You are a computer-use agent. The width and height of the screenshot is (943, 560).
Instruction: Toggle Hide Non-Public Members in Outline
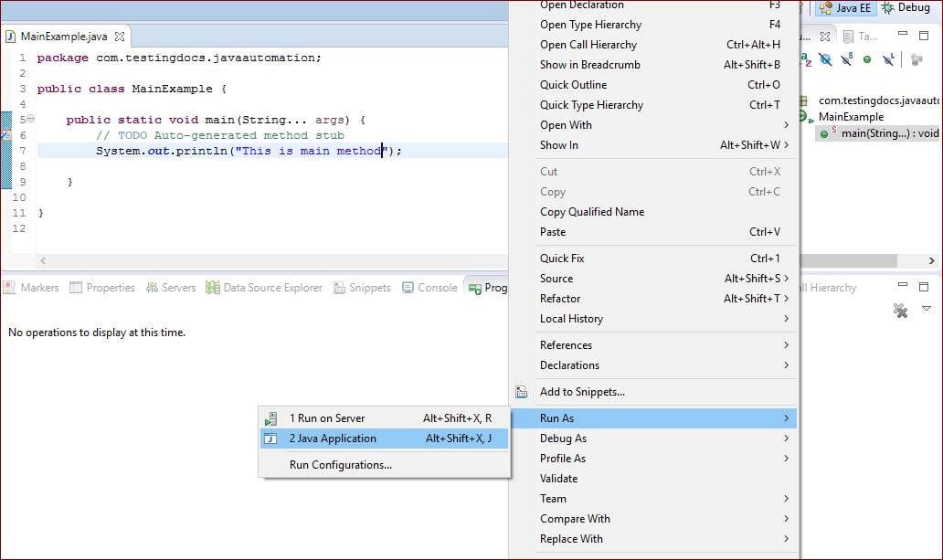tap(866, 58)
